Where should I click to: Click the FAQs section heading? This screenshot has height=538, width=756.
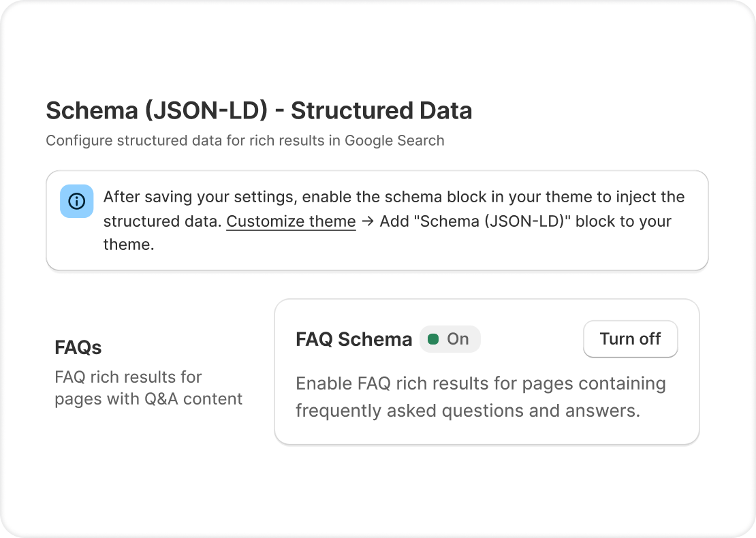78,347
